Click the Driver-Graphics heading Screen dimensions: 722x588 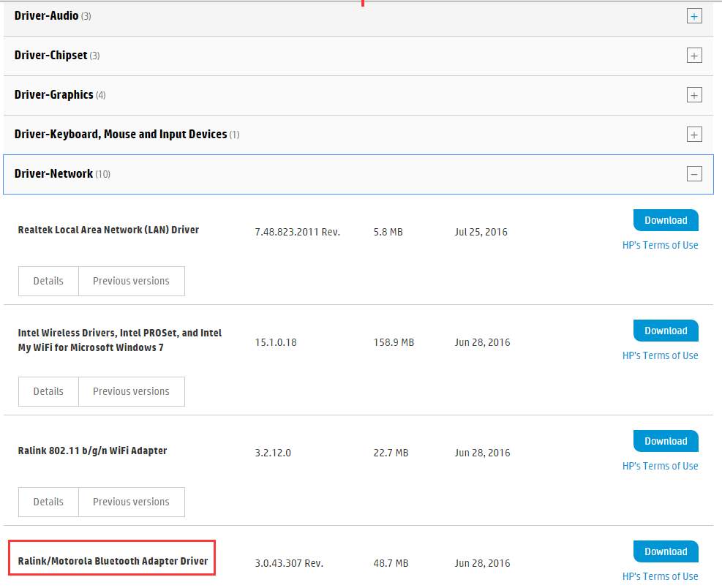point(54,95)
